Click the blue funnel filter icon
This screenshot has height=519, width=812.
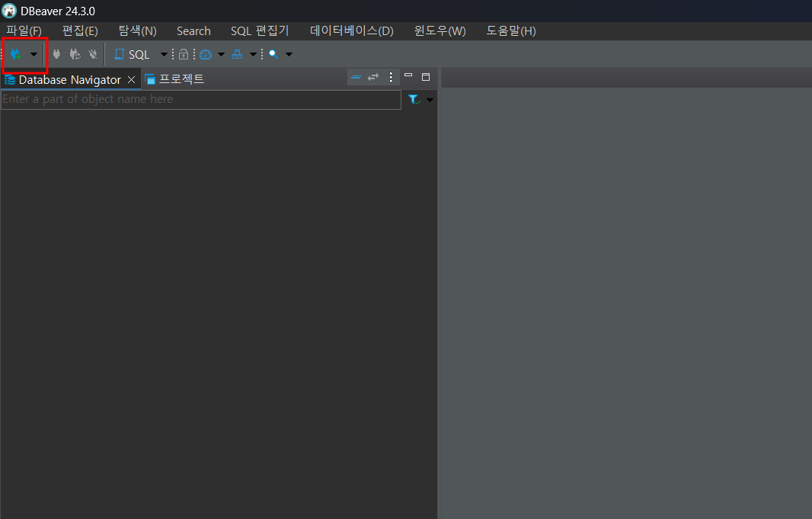pos(414,99)
